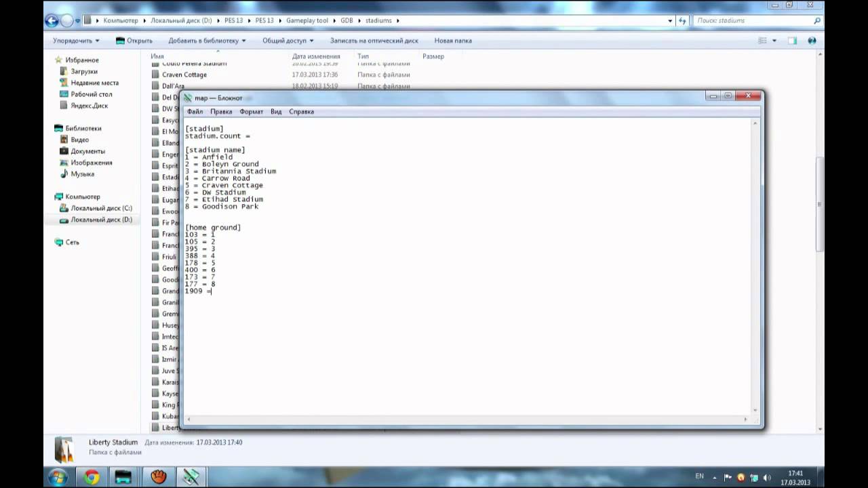This screenshot has height=488, width=868.
Task: Click the Открыть toolbar button
Action: (134, 41)
